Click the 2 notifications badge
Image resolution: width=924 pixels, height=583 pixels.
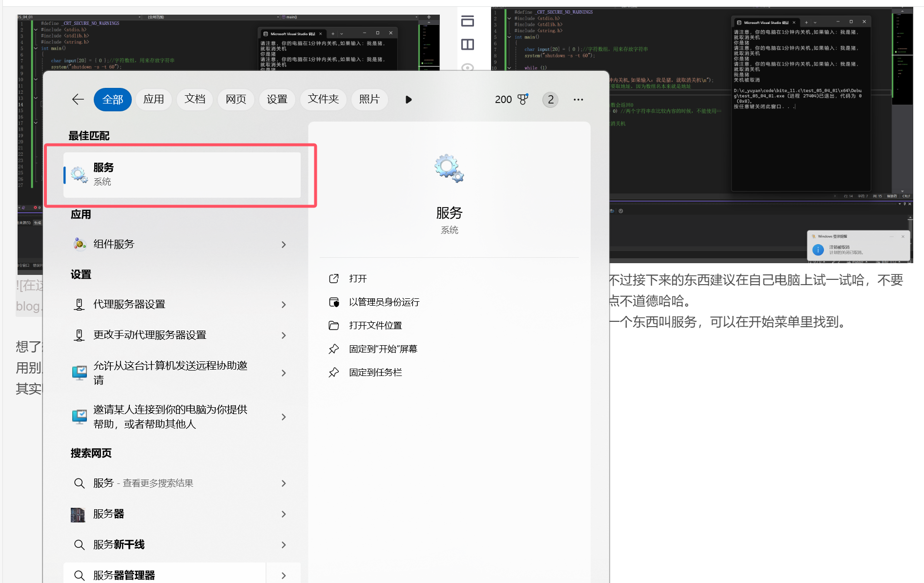(550, 99)
